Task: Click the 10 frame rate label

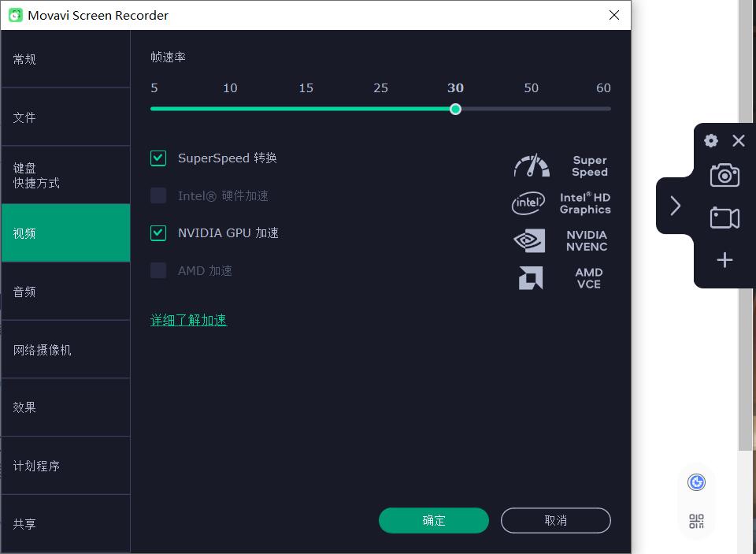Action: (230, 87)
